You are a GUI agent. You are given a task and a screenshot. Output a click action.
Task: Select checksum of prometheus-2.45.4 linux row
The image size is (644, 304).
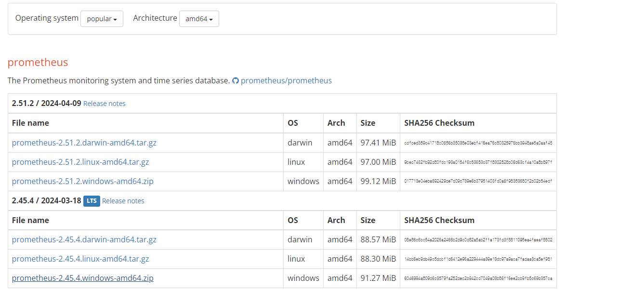478,259
